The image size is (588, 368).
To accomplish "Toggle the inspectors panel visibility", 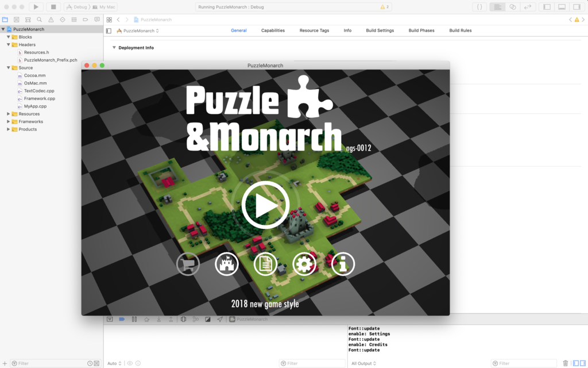I will [x=577, y=7].
